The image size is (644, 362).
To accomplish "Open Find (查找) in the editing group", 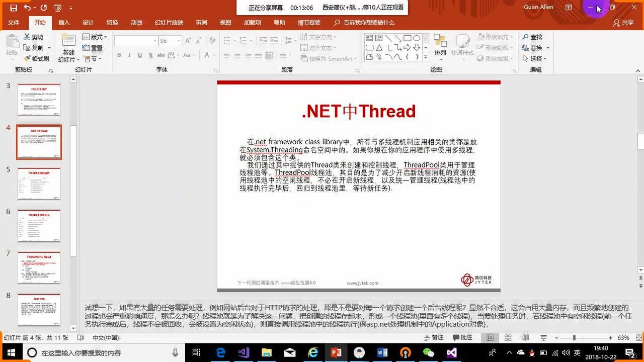I will [533, 37].
